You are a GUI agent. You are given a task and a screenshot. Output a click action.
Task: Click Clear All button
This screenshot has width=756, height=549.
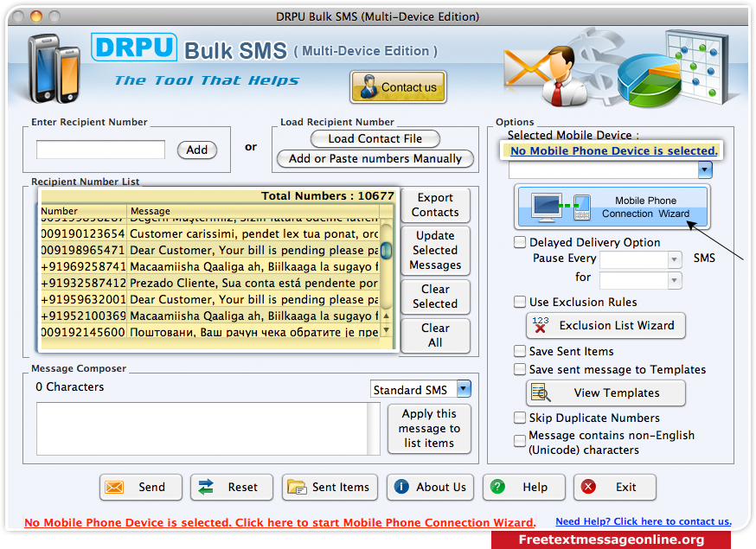(435, 335)
